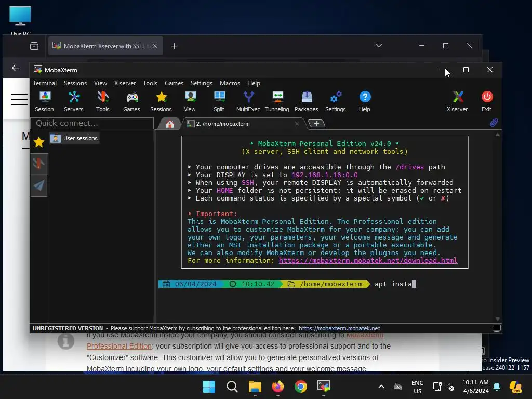
Task: Launch Firefox from taskbar
Action: click(278, 387)
